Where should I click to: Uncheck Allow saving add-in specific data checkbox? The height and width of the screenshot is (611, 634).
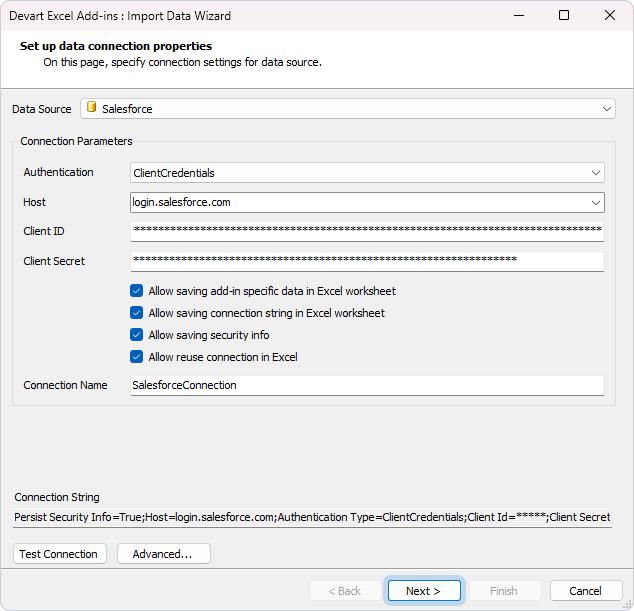click(136, 291)
